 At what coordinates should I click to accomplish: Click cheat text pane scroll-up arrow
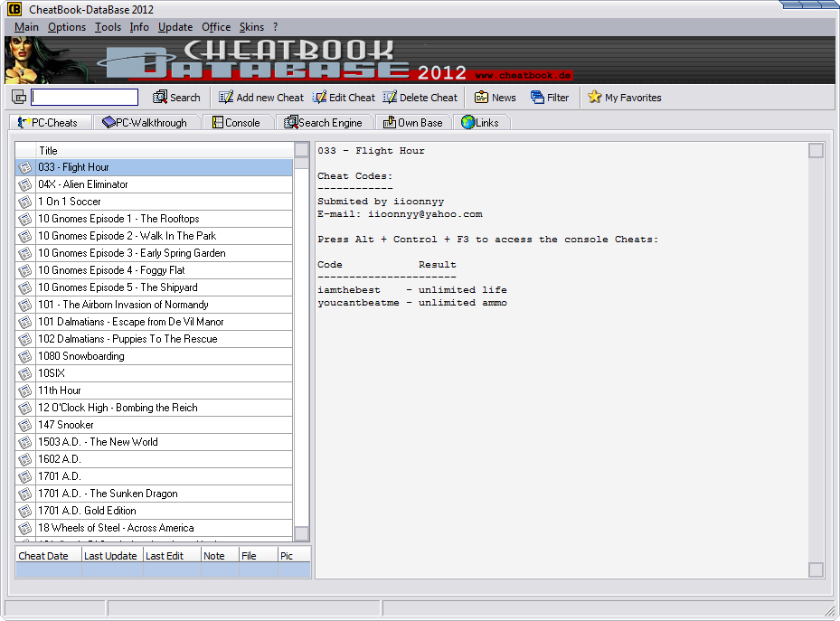(816, 150)
